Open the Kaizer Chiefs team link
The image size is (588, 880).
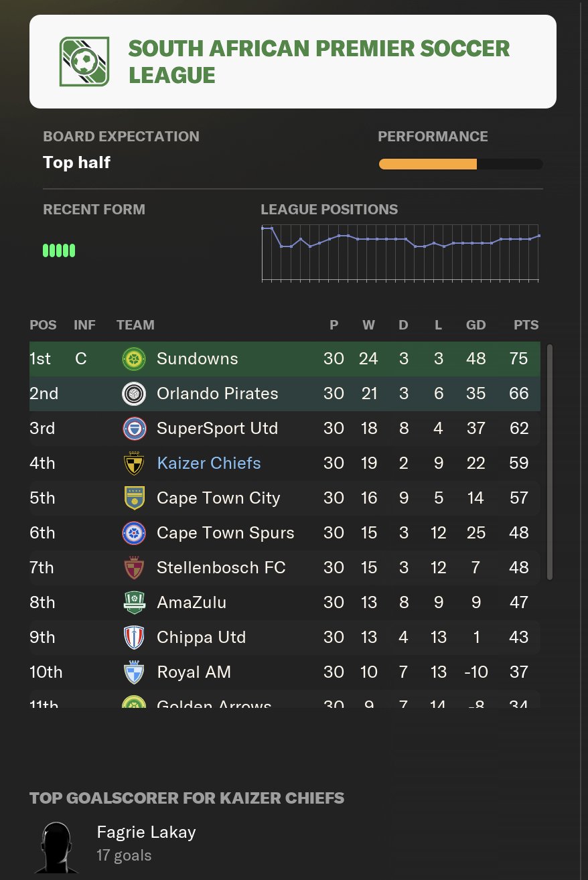pyautogui.click(x=209, y=463)
